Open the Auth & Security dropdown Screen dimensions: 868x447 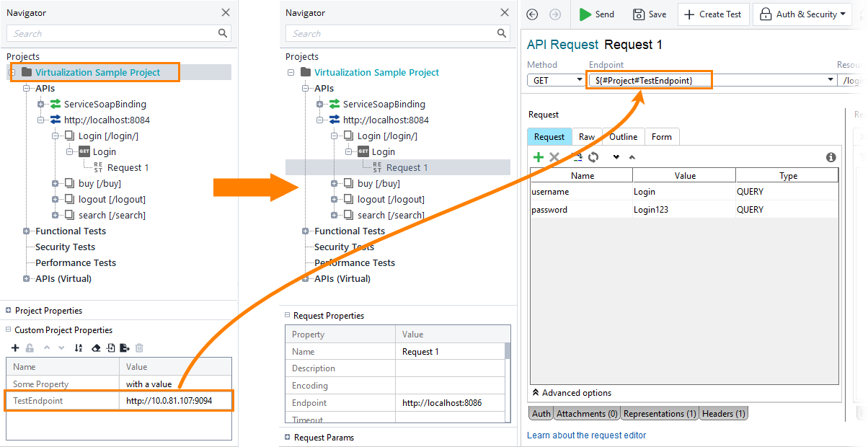[802, 14]
